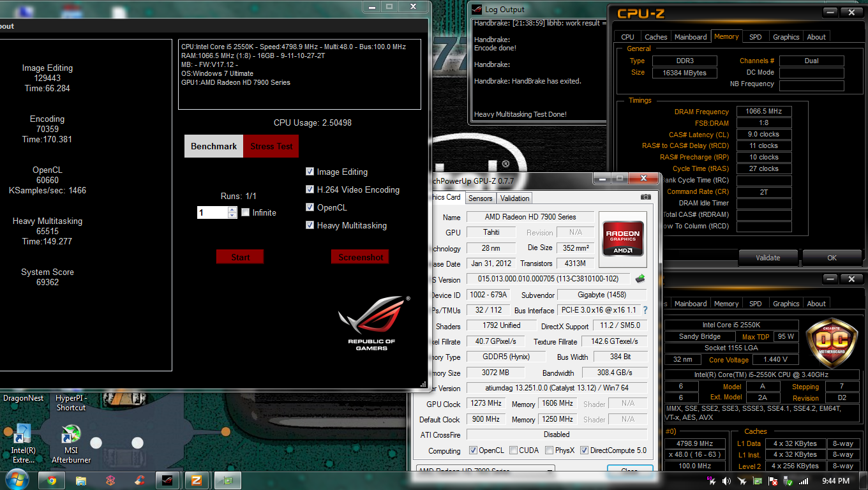Screen dimensions: 868x490
Task: Increase the runs count stepper
Action: pyautogui.click(x=232, y=209)
